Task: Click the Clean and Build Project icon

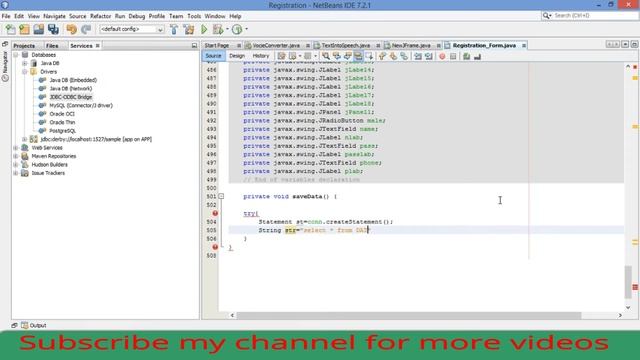Action: [x=189, y=29]
